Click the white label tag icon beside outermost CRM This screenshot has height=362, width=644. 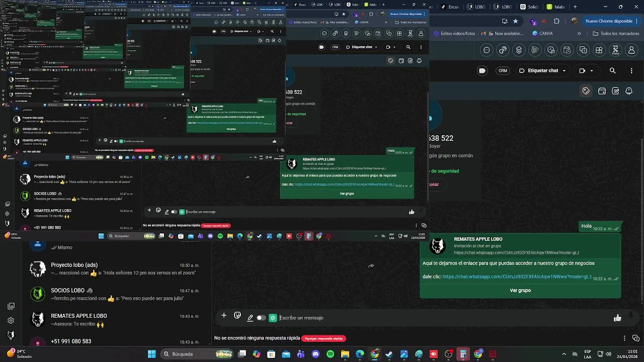(482, 71)
